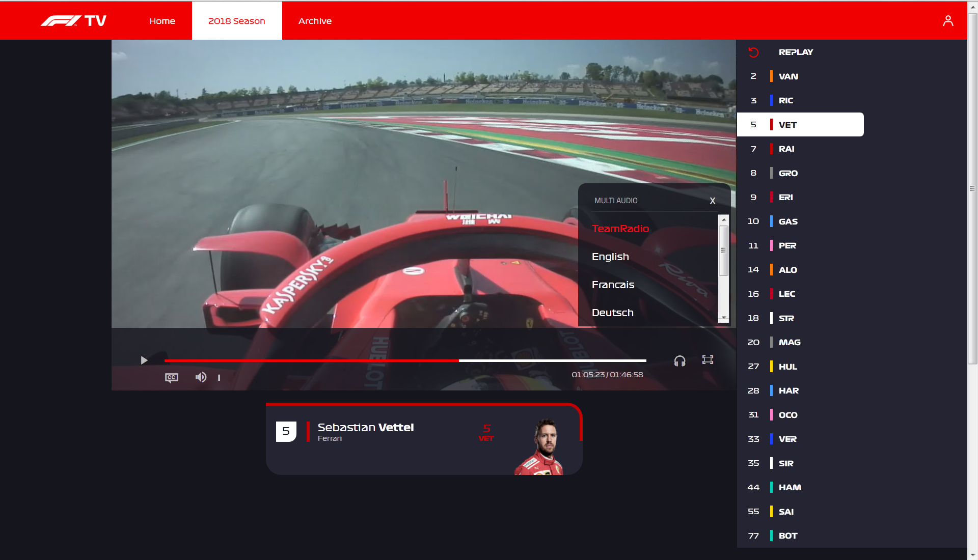
Task: Select the TeamRadio audio option
Action: tap(620, 229)
